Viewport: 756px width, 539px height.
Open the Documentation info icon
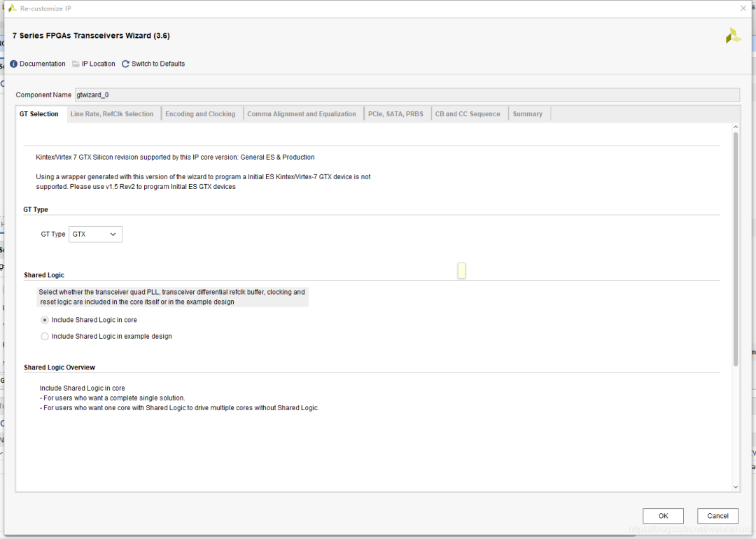click(13, 64)
